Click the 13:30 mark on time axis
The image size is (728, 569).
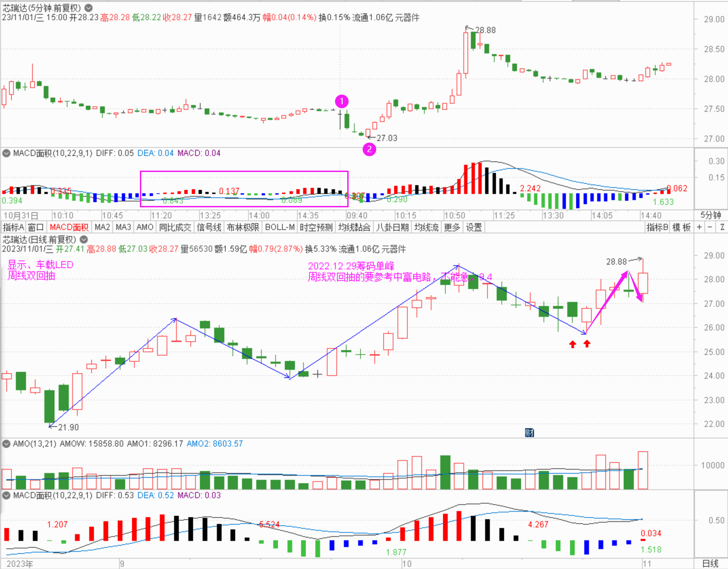tap(553, 215)
